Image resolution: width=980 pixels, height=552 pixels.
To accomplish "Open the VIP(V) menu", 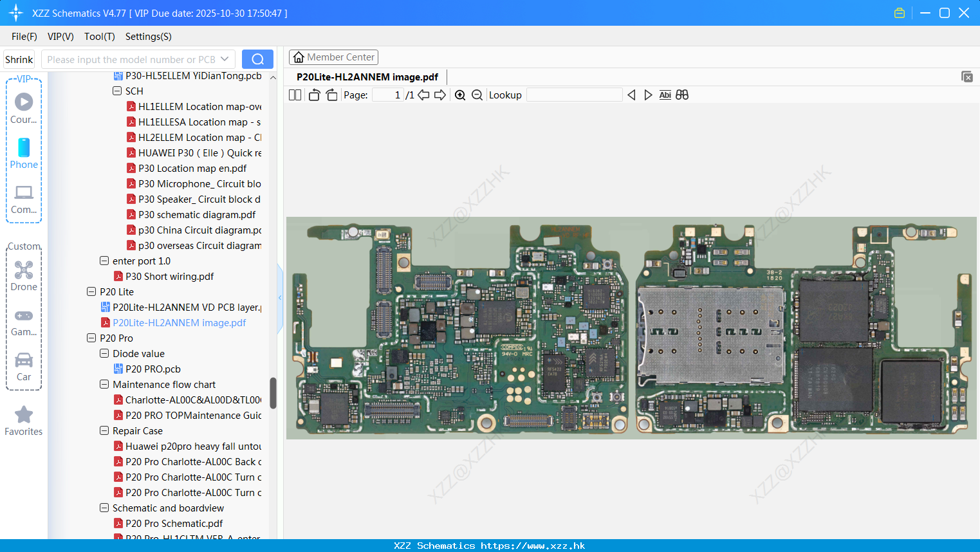I will [x=60, y=37].
